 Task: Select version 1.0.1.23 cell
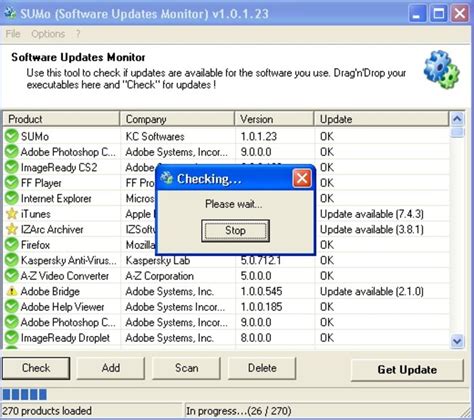pos(259,136)
